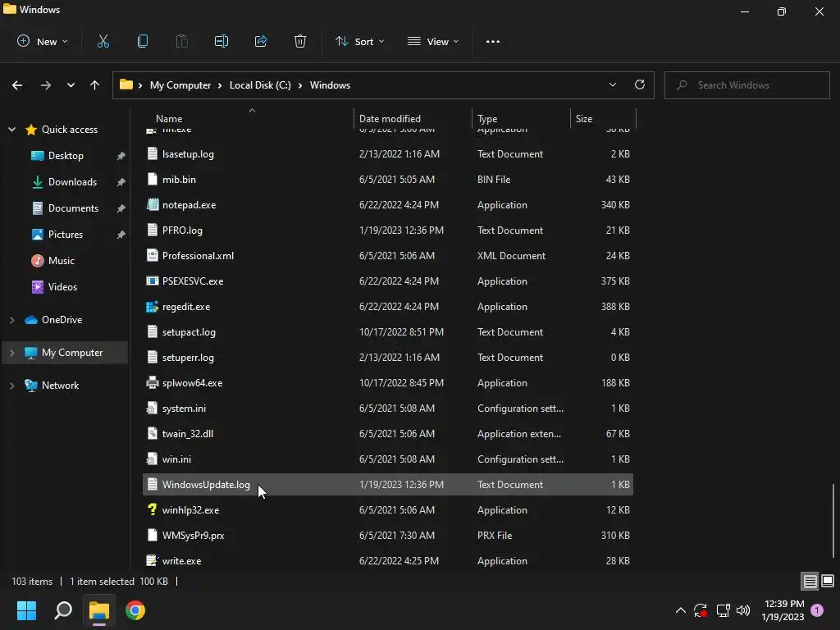The height and width of the screenshot is (630, 840).
Task: Open Recent locations chevron
Action: click(x=71, y=85)
